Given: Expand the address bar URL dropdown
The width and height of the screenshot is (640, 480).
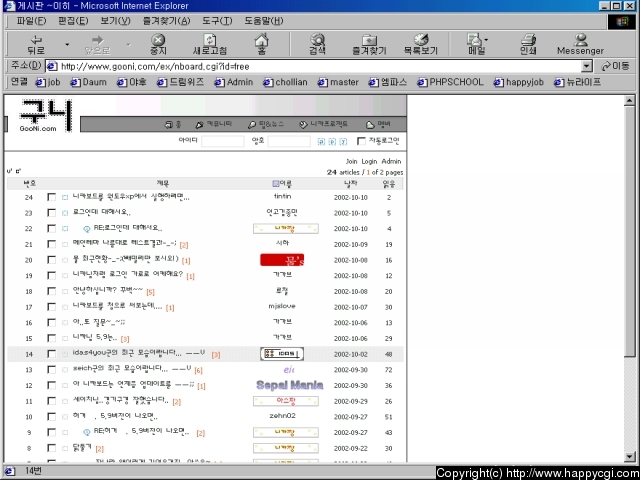Looking at the screenshot, I should coord(587,66).
